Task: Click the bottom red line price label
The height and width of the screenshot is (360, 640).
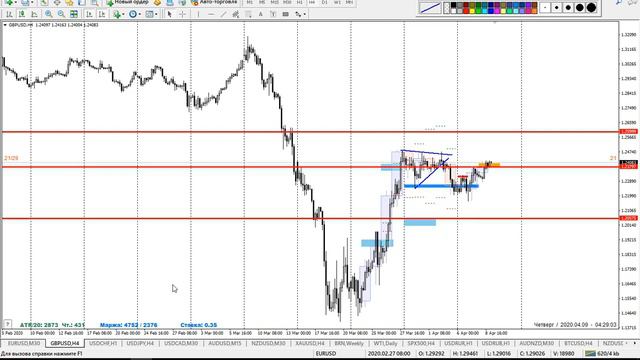Action: click(629, 218)
